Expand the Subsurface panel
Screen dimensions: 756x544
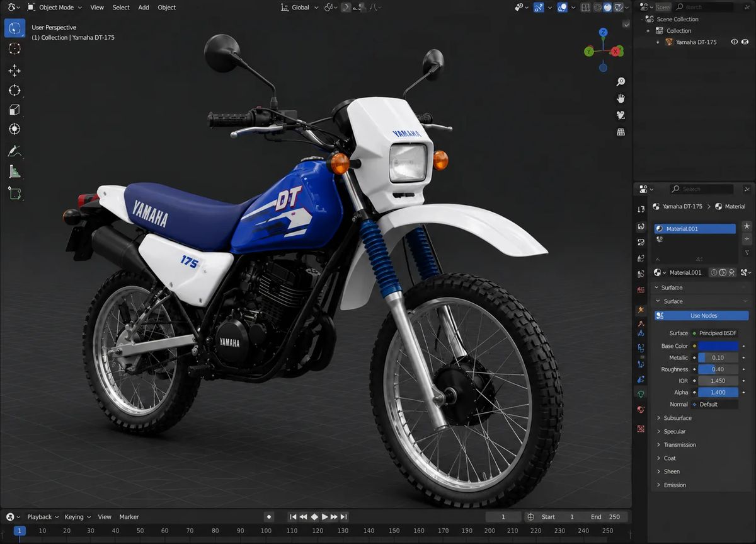678,418
